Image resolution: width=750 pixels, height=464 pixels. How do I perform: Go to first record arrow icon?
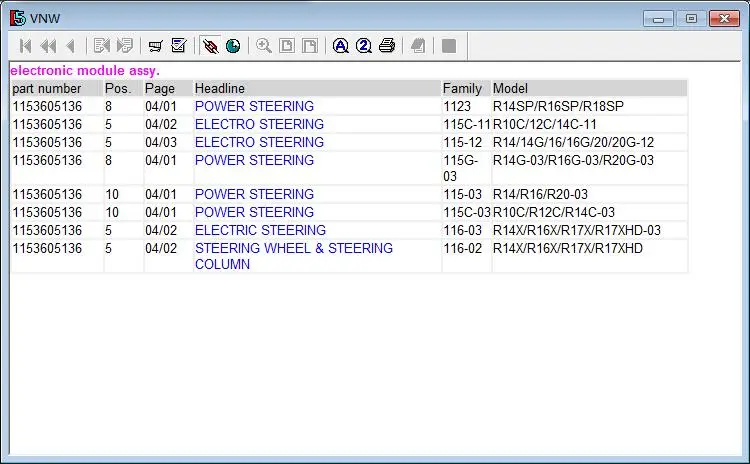click(x=25, y=46)
